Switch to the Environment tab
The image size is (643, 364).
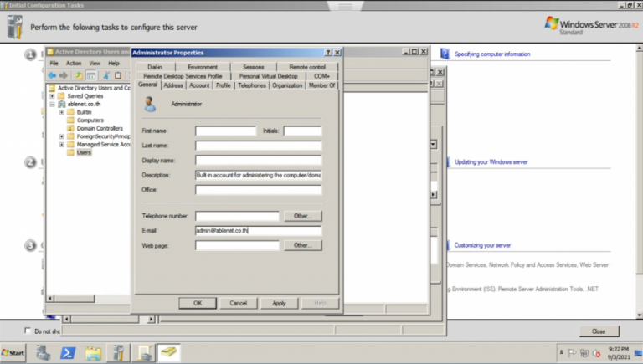(203, 67)
